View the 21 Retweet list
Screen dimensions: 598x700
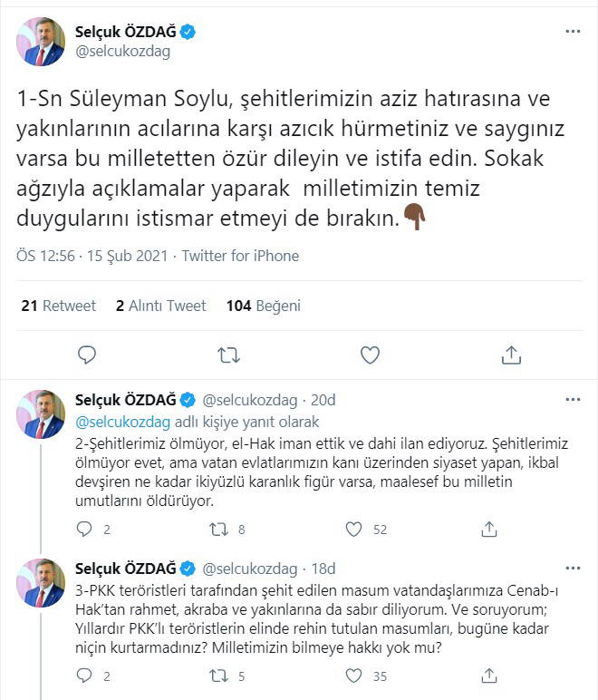(58, 306)
